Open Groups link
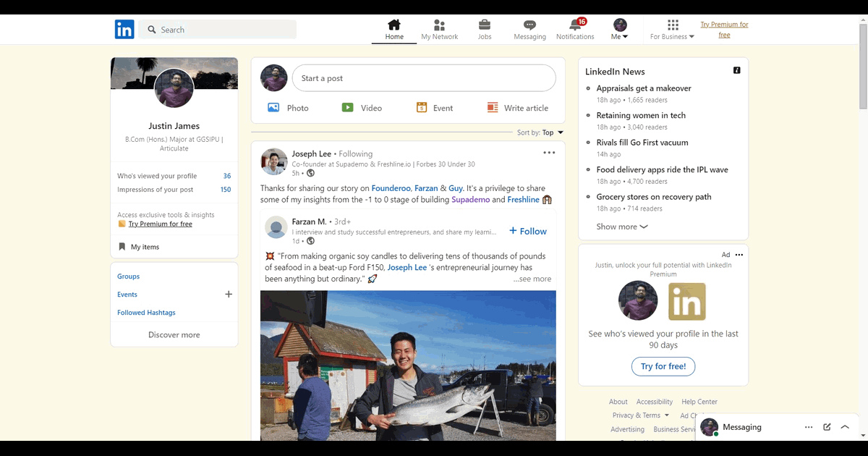 click(129, 276)
